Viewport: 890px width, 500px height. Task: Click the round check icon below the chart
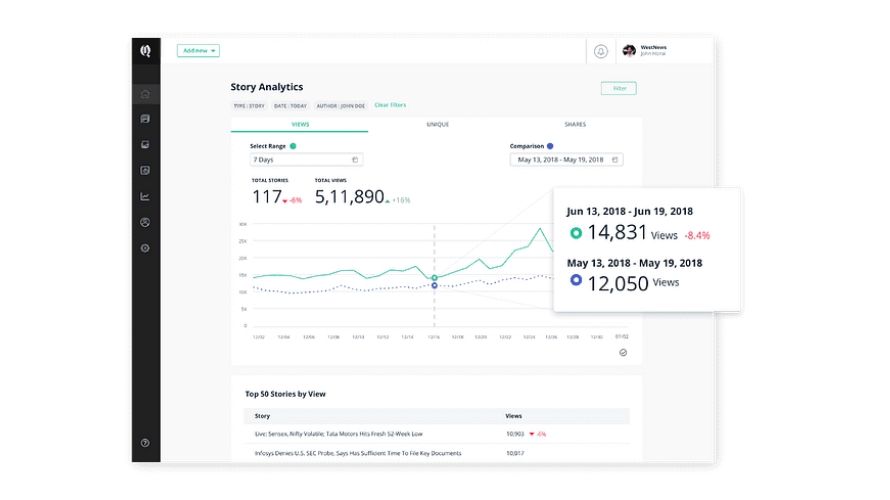pyautogui.click(x=623, y=352)
